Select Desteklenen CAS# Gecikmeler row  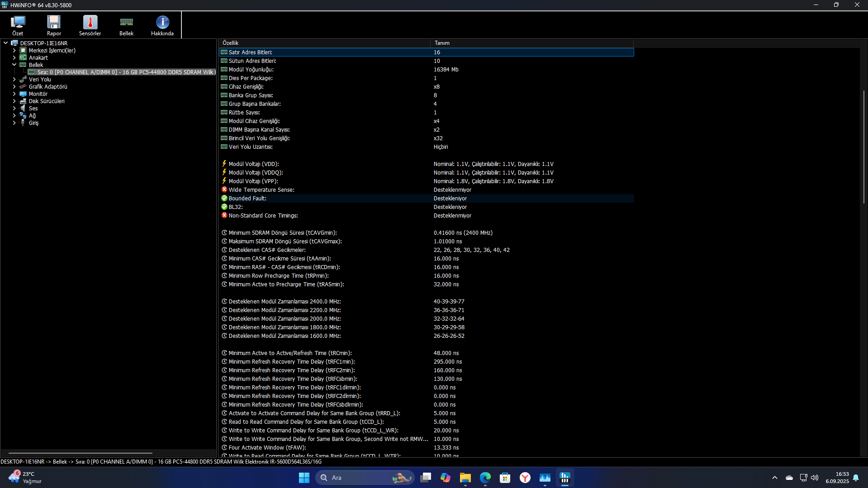point(427,250)
